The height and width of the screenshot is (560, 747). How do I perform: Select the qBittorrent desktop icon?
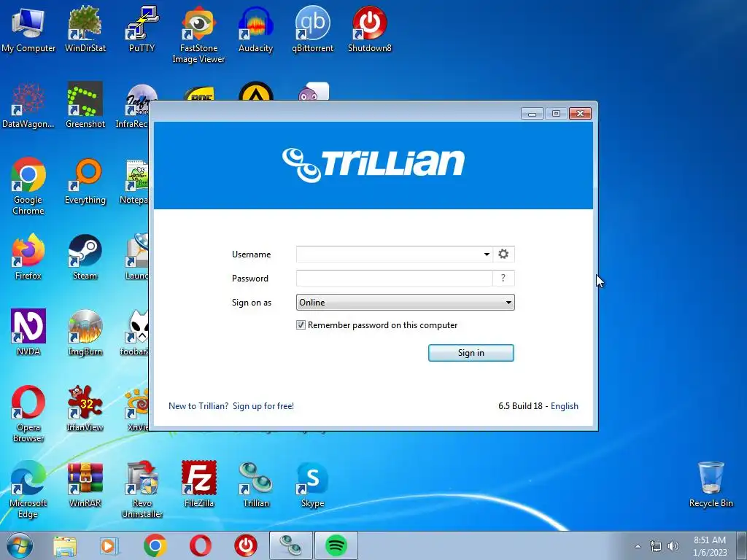(312, 29)
